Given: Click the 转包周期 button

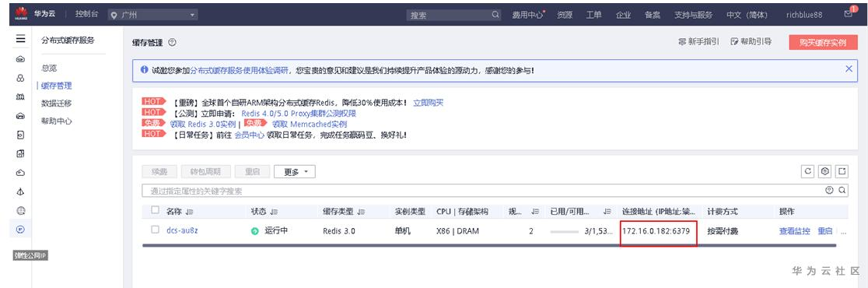Looking at the screenshot, I should click(205, 172).
